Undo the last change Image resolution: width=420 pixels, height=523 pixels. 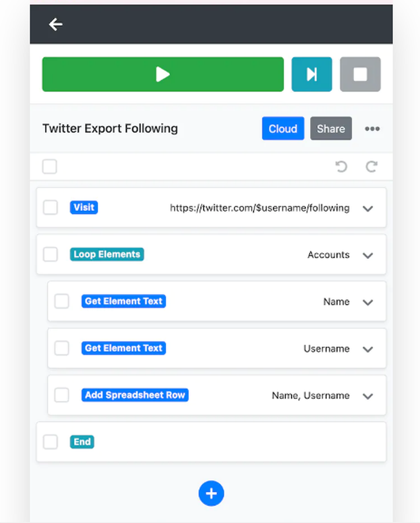point(341,167)
